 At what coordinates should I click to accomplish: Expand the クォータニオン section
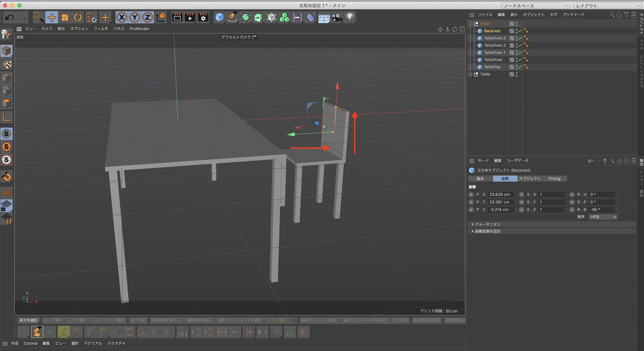click(x=488, y=224)
